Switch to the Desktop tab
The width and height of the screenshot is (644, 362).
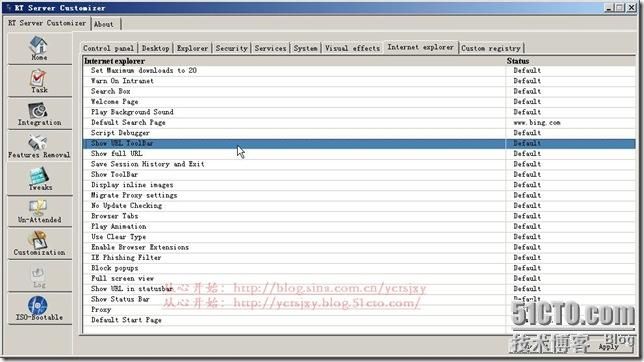tap(155, 48)
